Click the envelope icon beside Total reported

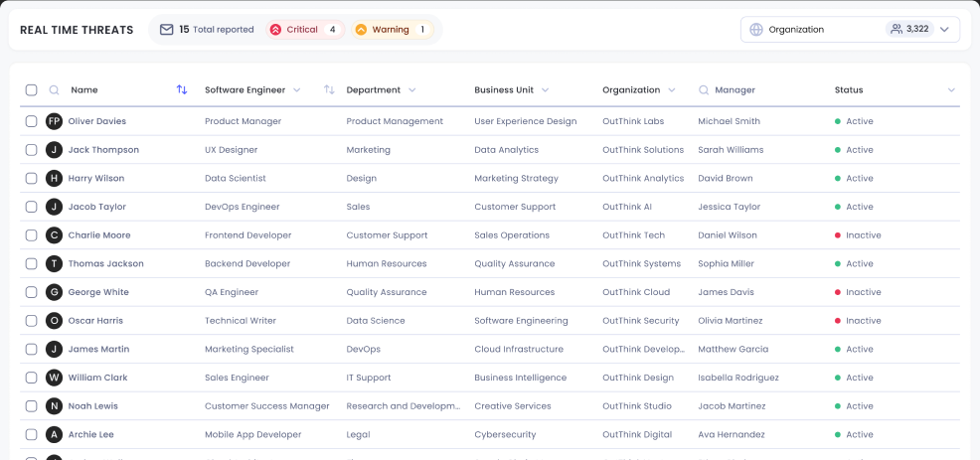tap(166, 30)
